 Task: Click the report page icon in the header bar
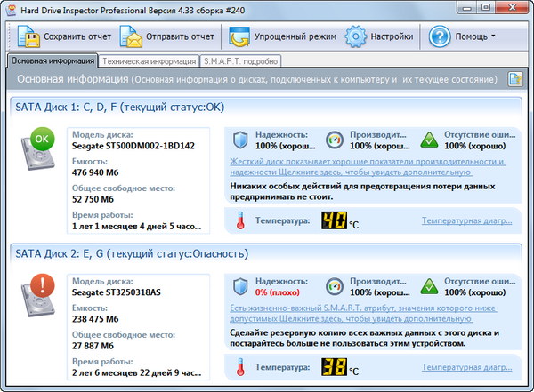pos(514,79)
